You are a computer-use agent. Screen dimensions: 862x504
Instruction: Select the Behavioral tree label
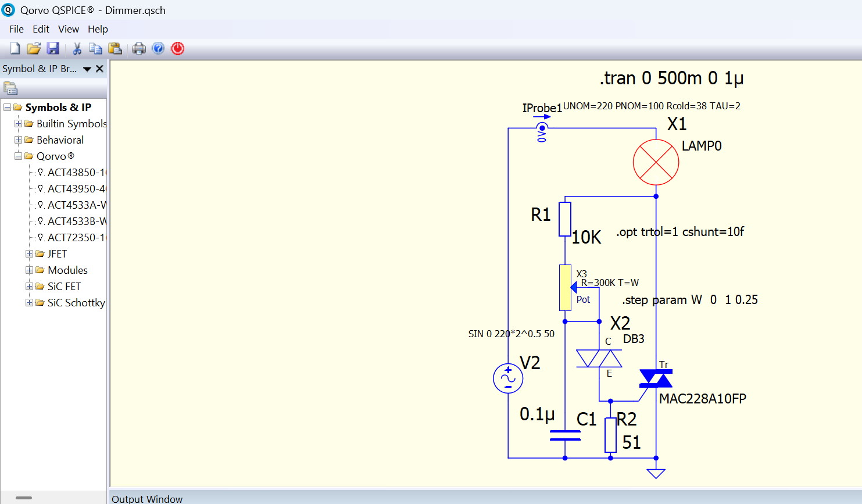coord(60,140)
